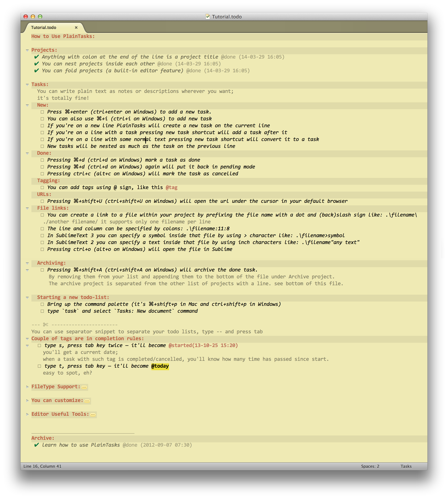This screenshot has height=496, width=448.
Task: Click the @started(13-10-25 15:20) tag
Action: tap(203, 345)
